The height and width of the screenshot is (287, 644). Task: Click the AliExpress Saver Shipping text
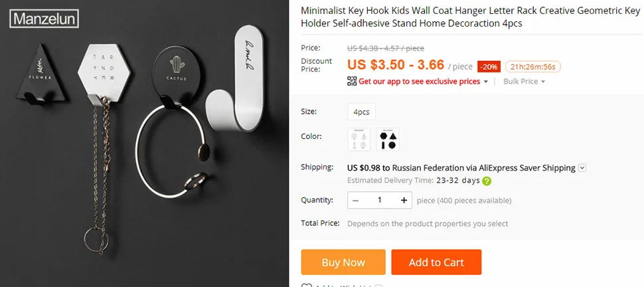pyautogui.click(x=527, y=168)
